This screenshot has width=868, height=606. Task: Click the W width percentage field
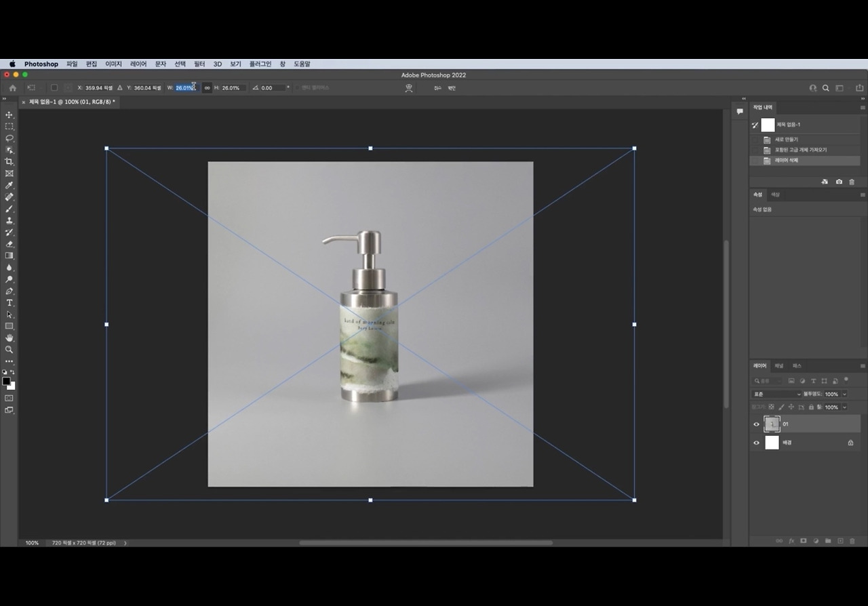[x=186, y=88]
